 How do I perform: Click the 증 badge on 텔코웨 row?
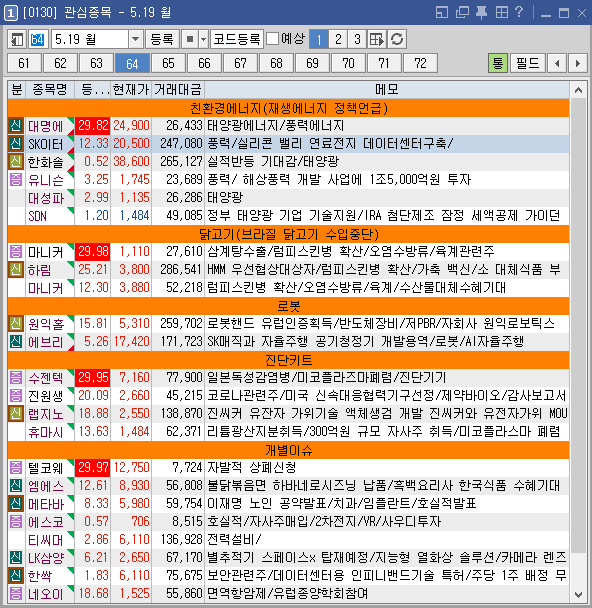point(16,467)
